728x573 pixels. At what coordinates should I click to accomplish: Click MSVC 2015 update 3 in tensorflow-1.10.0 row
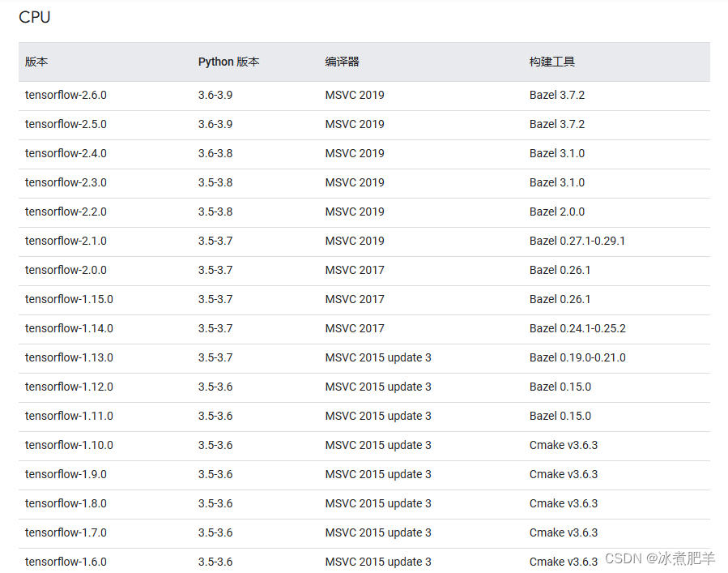pos(378,445)
